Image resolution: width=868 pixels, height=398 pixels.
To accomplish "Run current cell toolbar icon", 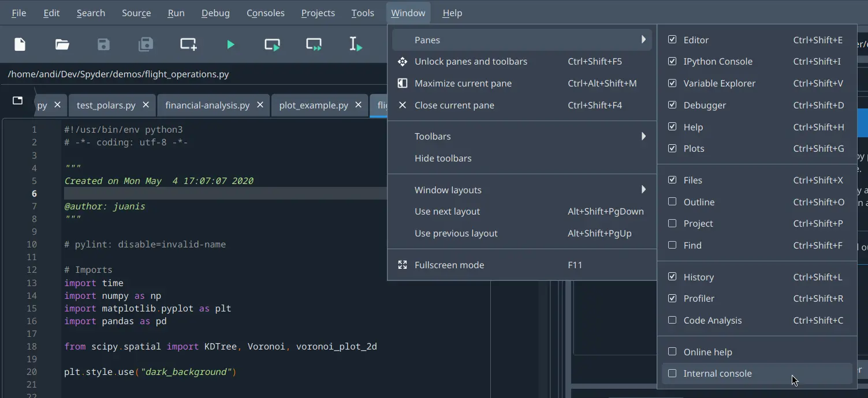I will tap(272, 44).
